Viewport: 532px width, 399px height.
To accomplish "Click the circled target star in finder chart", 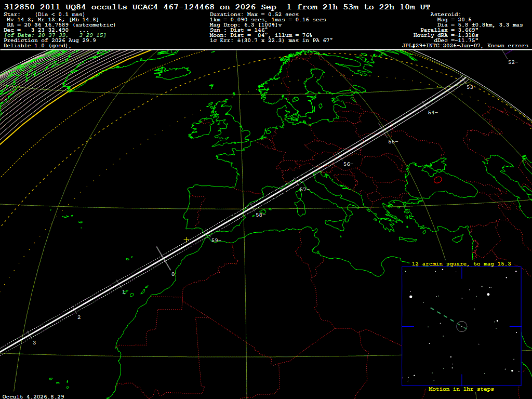I will pyautogui.click(x=462, y=326).
